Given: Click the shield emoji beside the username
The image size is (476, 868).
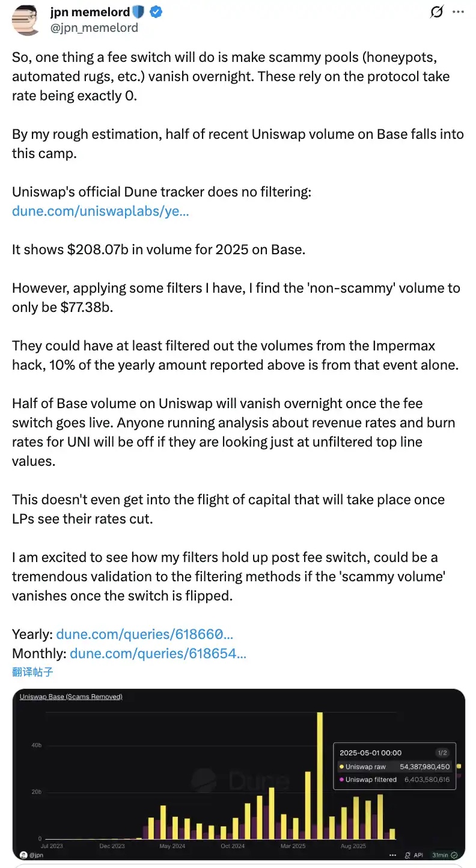Looking at the screenshot, I should pos(138,12).
